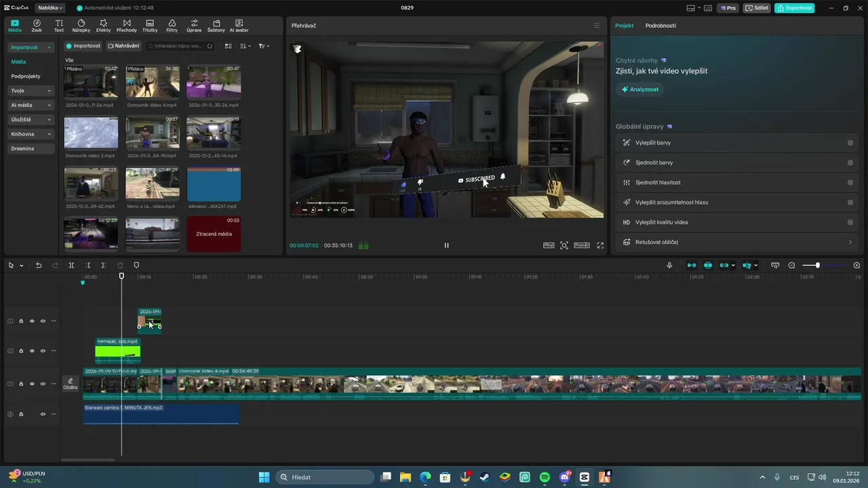Click the fullscreen icon in the player
868x488 pixels.
(600, 245)
